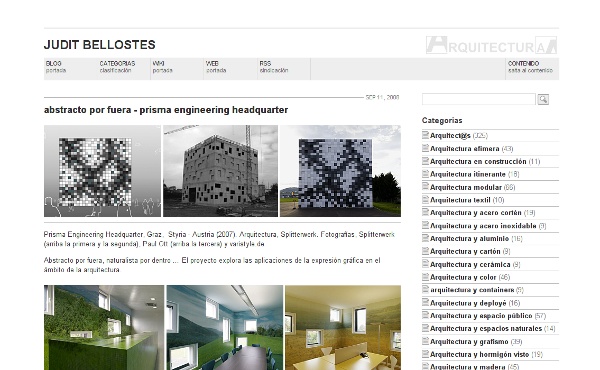
Task: Open post title abstracto por fuera
Action: pyautogui.click(x=166, y=110)
